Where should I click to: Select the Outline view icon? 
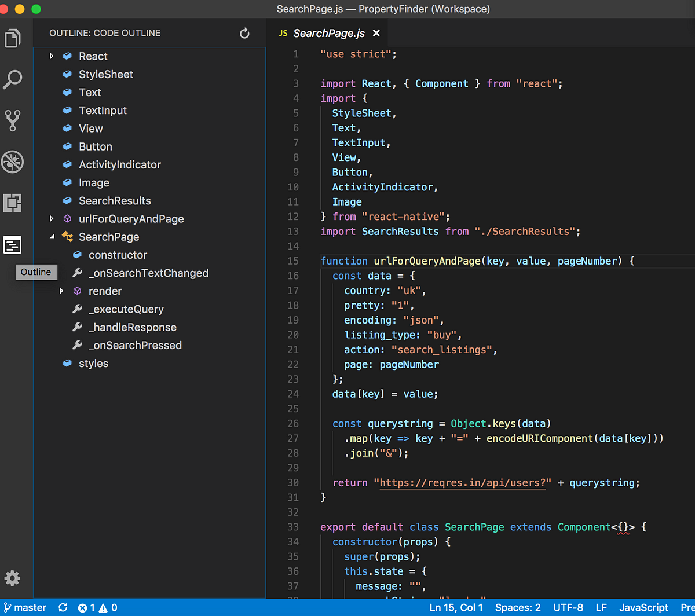click(x=13, y=245)
